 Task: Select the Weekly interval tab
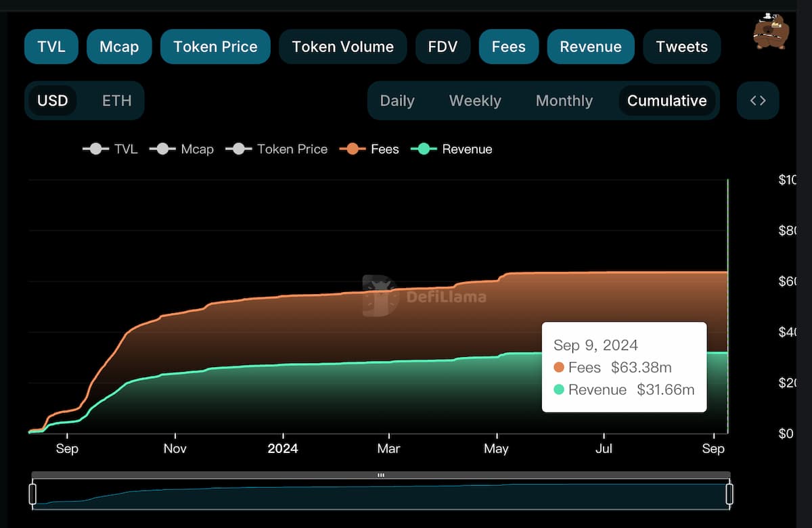pos(475,101)
